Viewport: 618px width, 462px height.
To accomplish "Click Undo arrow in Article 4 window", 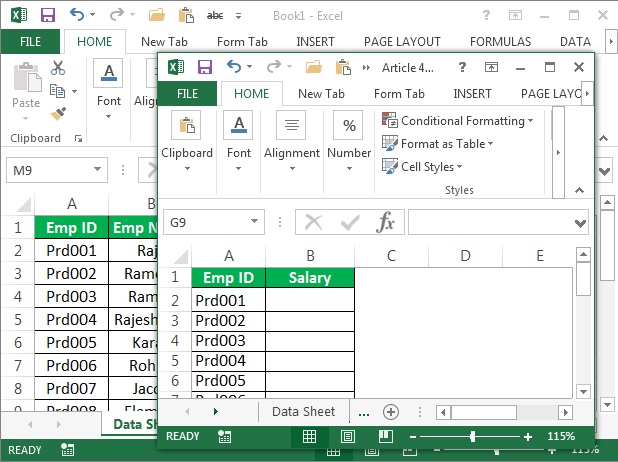I will tap(234, 67).
